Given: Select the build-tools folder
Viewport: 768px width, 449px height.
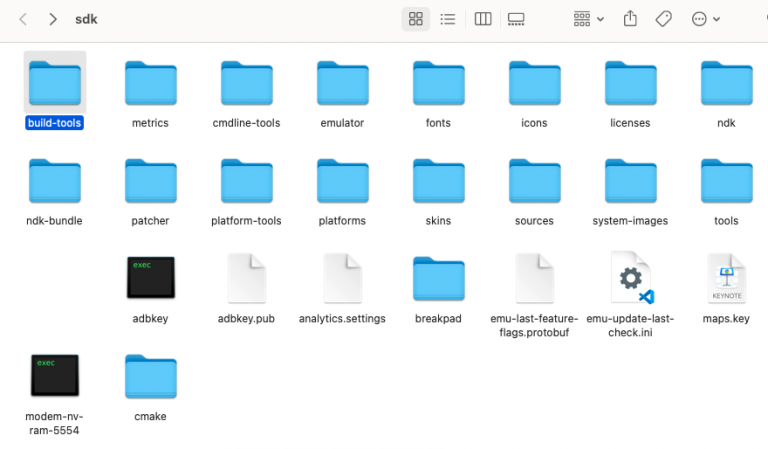Looking at the screenshot, I should (55, 83).
